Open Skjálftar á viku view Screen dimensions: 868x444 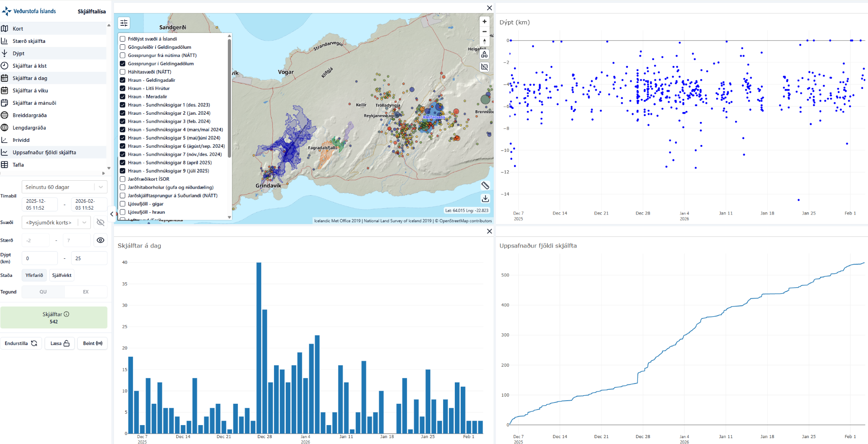point(30,91)
